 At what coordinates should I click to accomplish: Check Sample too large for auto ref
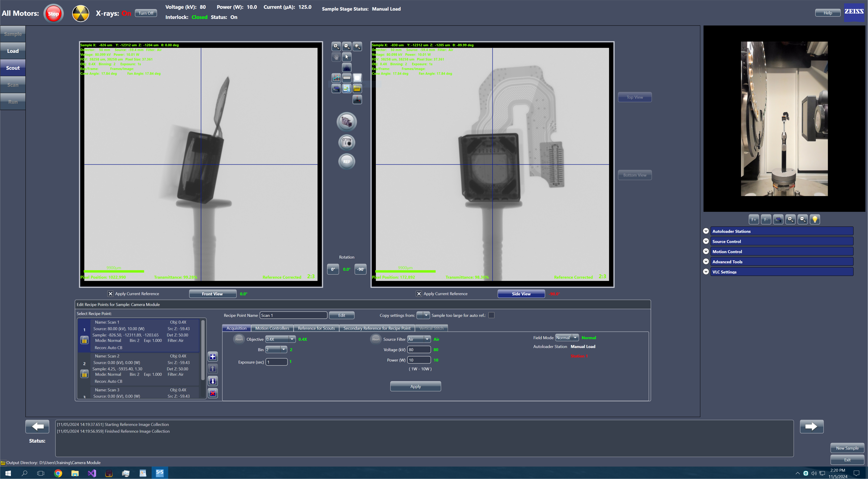pos(491,315)
